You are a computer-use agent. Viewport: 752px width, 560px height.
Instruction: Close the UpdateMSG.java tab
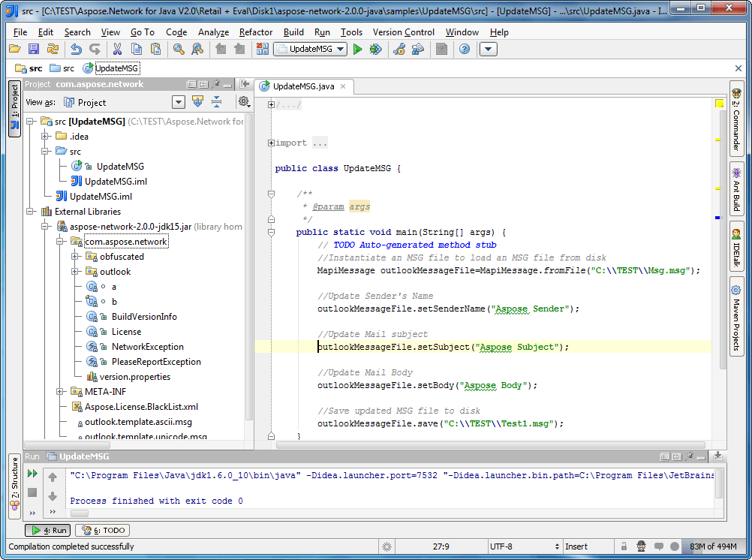pyautogui.click(x=343, y=86)
